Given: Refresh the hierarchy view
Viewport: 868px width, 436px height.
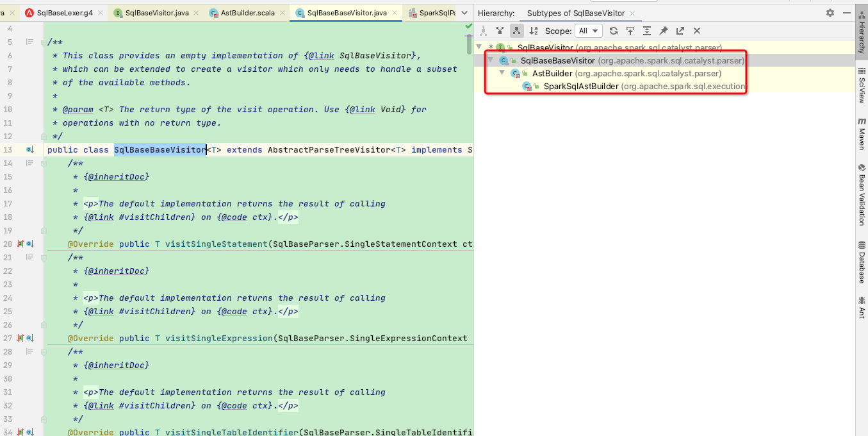Looking at the screenshot, I should [614, 31].
